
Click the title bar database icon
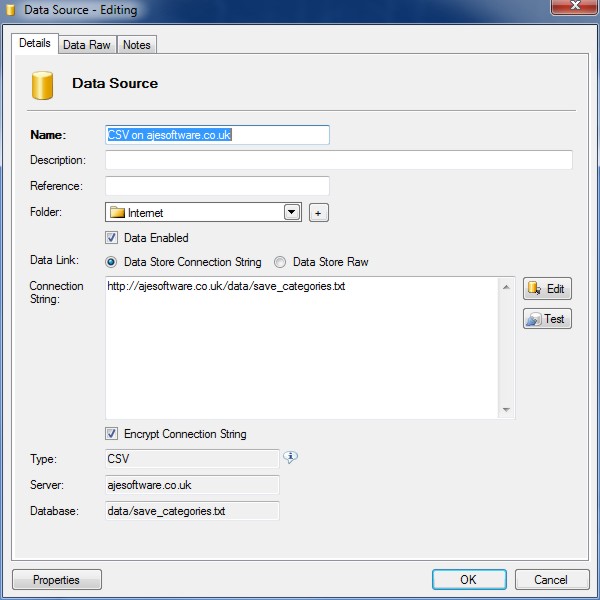click(10, 10)
